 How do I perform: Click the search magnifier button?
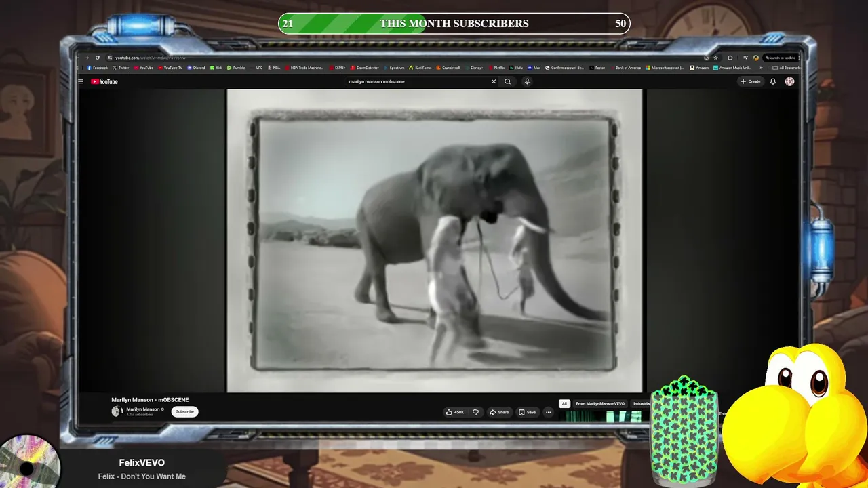[x=507, y=81]
